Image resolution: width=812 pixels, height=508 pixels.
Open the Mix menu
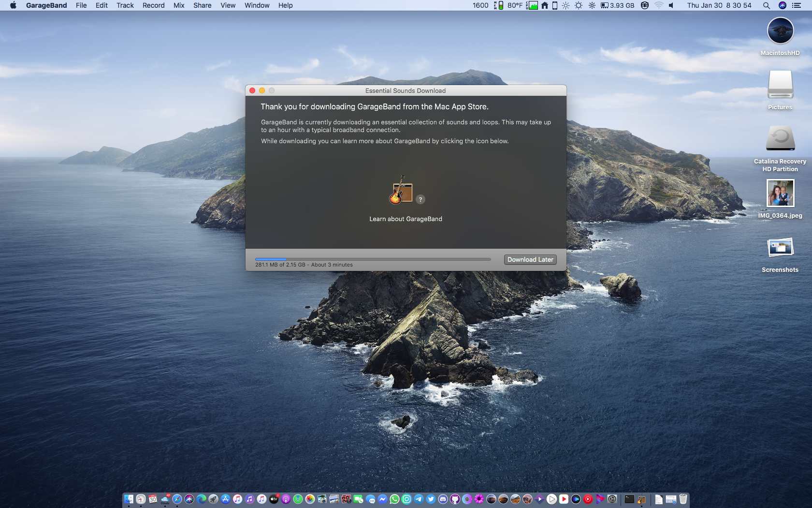tap(179, 5)
